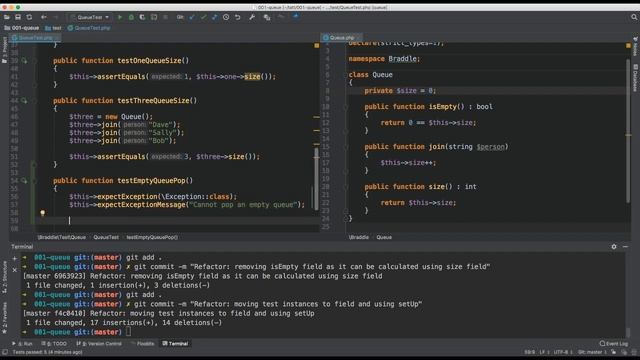Screen dimensions: 640x360
Task: Click the Git: master branch status item
Action: [592, 352]
